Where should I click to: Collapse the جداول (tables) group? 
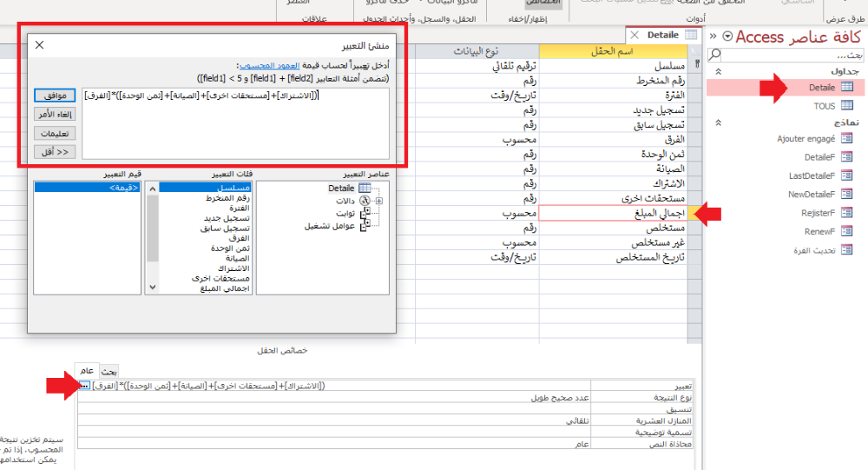(718, 70)
